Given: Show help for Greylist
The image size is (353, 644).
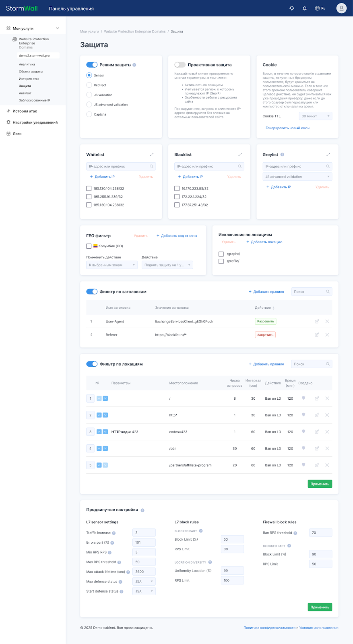Looking at the screenshot, I should pyautogui.click(x=282, y=155).
